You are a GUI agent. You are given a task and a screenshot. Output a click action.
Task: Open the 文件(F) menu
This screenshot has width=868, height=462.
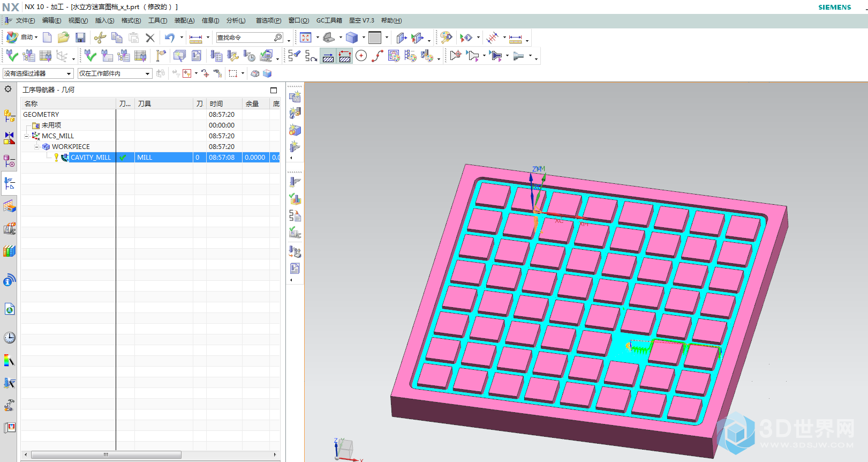25,20
